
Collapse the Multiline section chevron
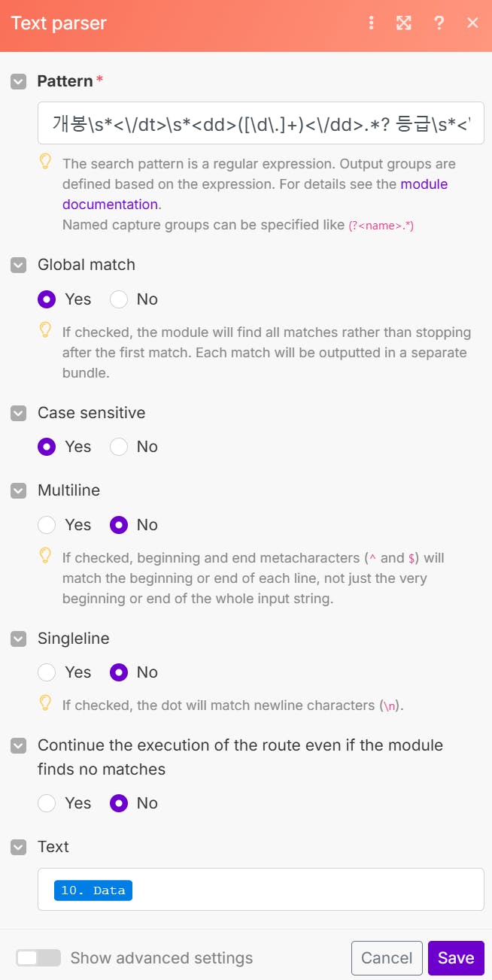(x=19, y=490)
